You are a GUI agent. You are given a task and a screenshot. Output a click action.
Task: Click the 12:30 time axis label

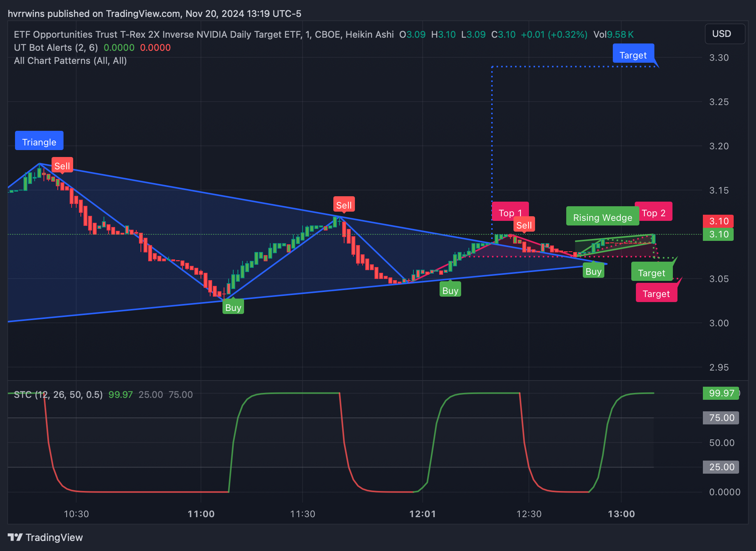coord(529,514)
